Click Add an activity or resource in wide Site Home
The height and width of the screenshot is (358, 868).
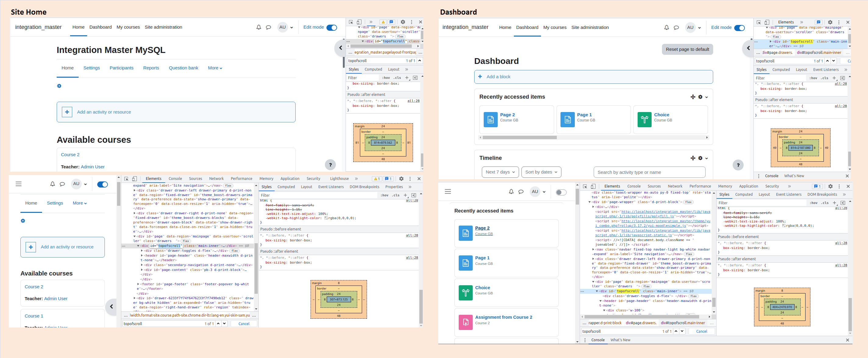pyautogui.click(x=176, y=112)
